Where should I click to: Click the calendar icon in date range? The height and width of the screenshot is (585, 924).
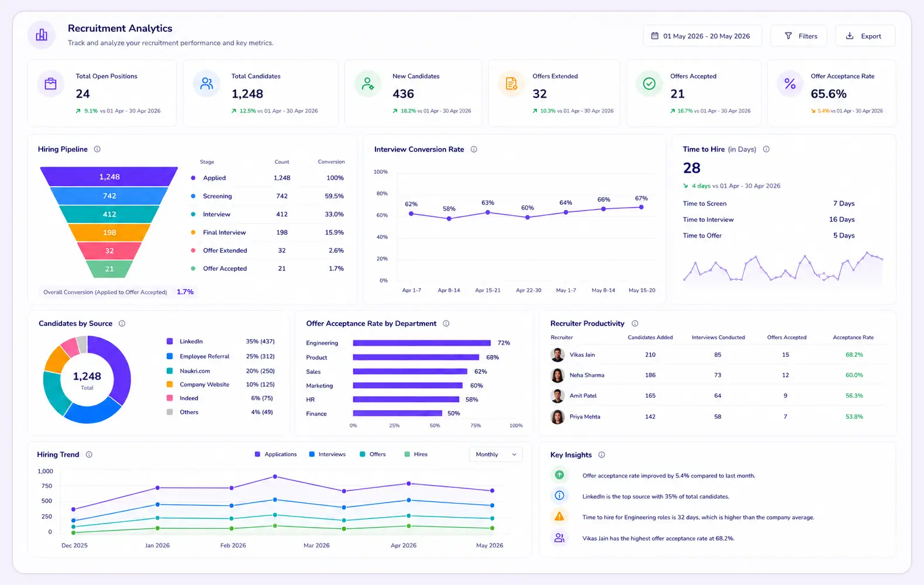tap(655, 36)
